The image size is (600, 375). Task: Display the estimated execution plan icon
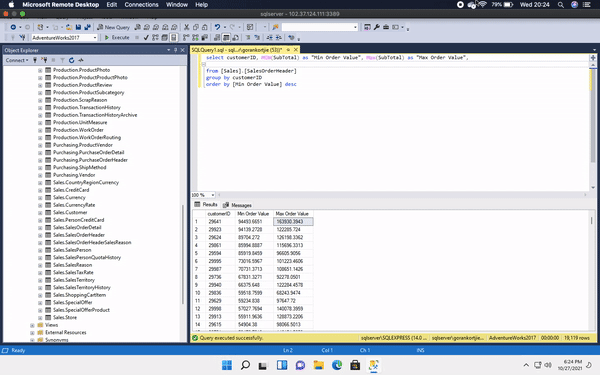tap(155, 38)
